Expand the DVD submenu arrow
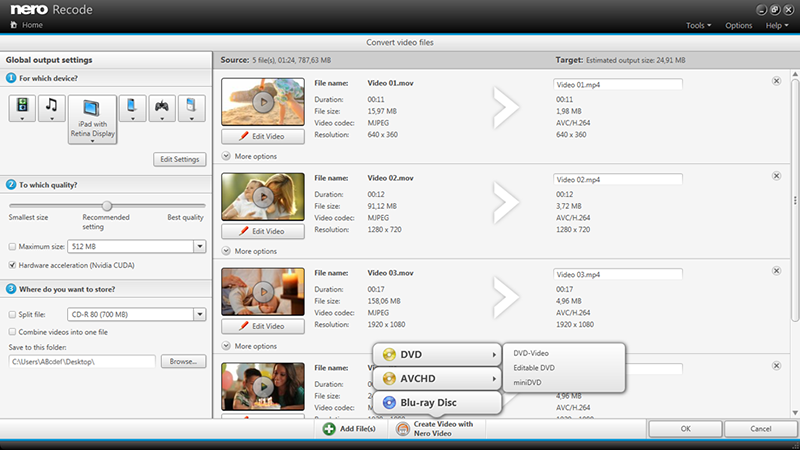The image size is (800, 450). point(494,355)
